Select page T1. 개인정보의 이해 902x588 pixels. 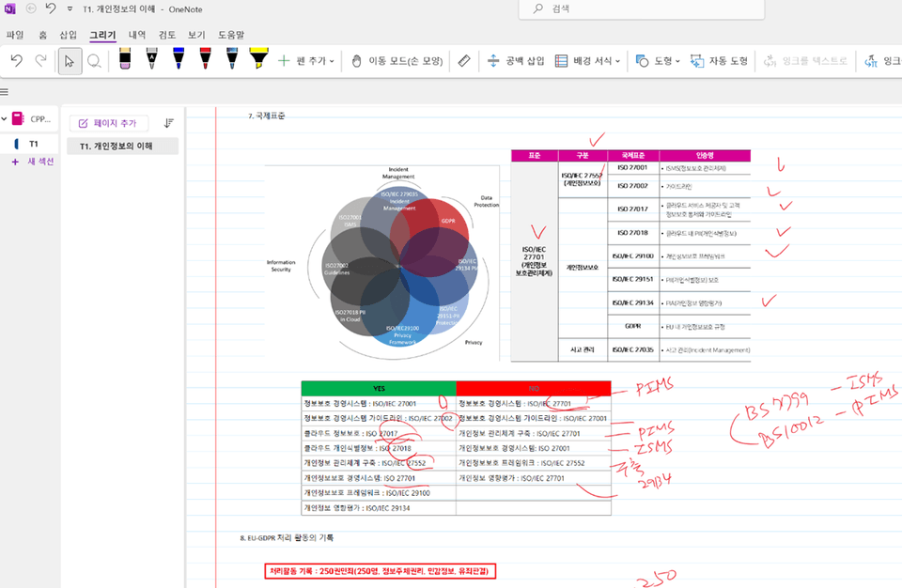(122, 147)
